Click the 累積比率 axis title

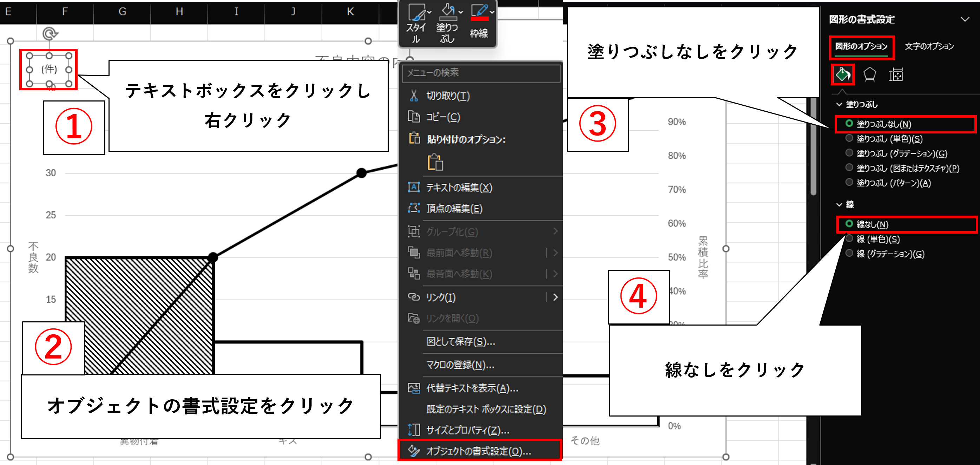pyautogui.click(x=703, y=258)
